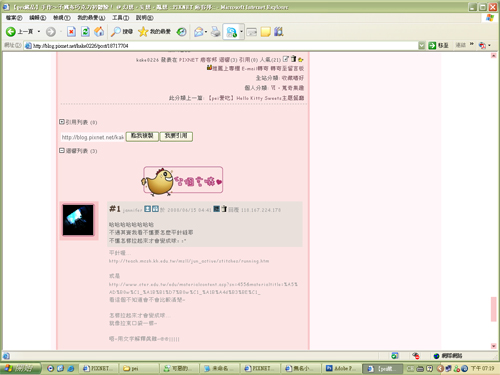Collapse the 迴響列表 (3) comments section
This screenshot has width=500, height=375.
pyautogui.click(x=62, y=151)
